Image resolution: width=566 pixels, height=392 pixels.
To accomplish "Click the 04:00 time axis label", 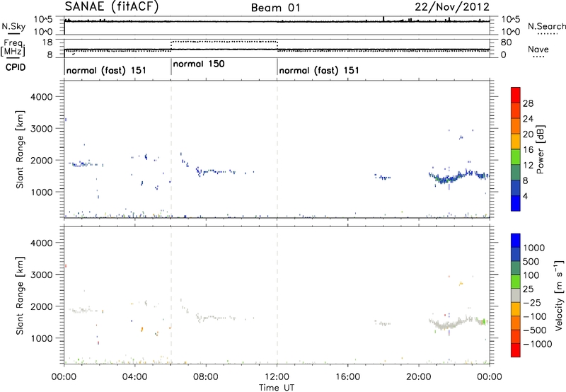I will (135, 377).
